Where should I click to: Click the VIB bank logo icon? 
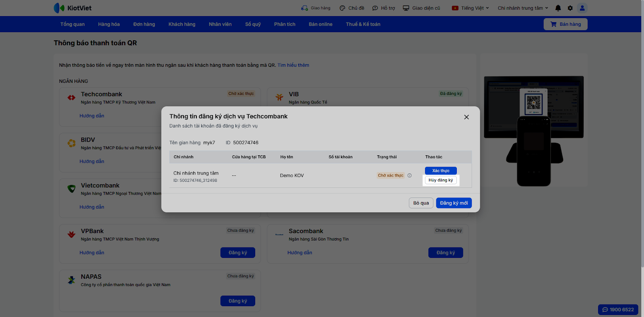point(279,98)
